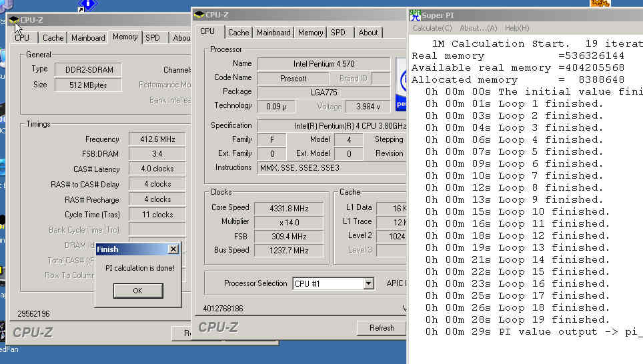
Task: Click the CPU-Z chip icon in the left window title bar
Action: click(14, 20)
